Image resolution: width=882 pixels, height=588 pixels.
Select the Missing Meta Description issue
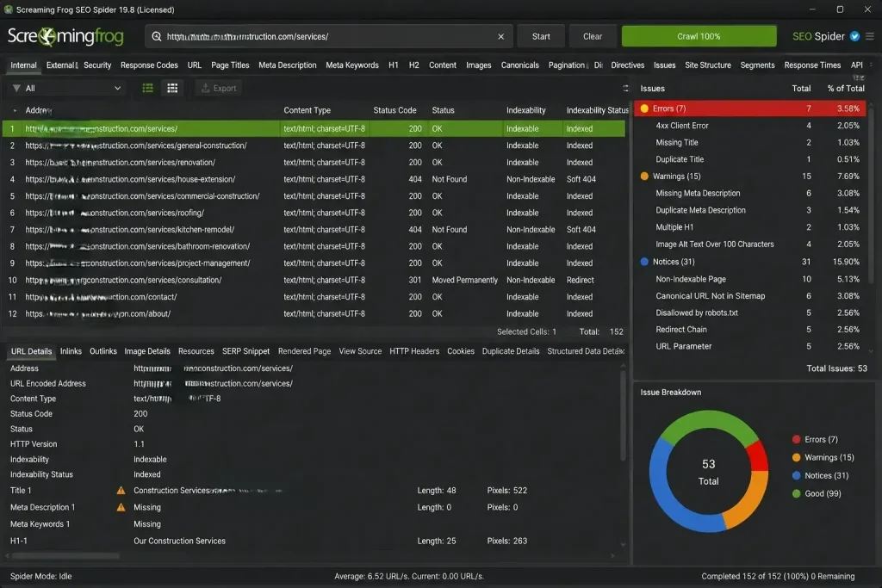point(750,194)
